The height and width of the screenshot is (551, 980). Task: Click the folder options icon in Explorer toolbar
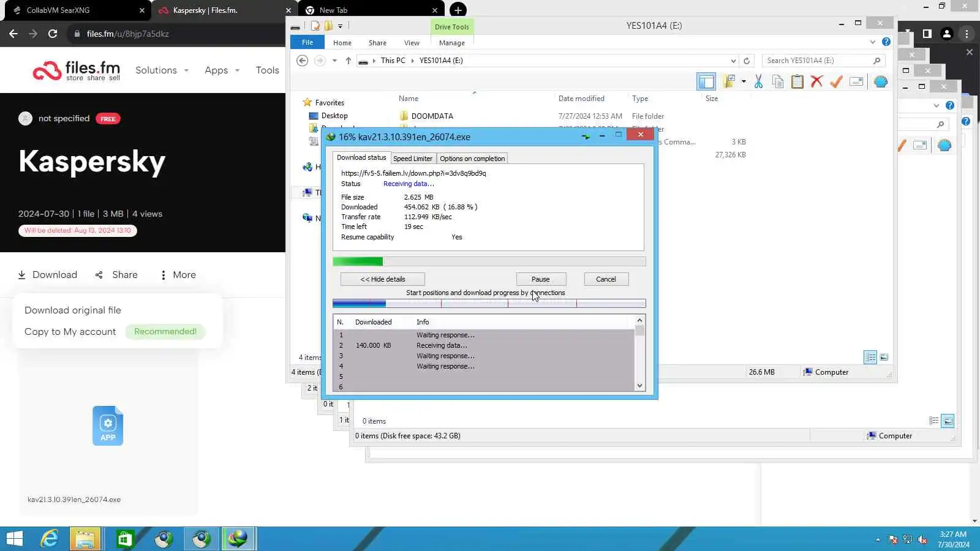pos(728,81)
